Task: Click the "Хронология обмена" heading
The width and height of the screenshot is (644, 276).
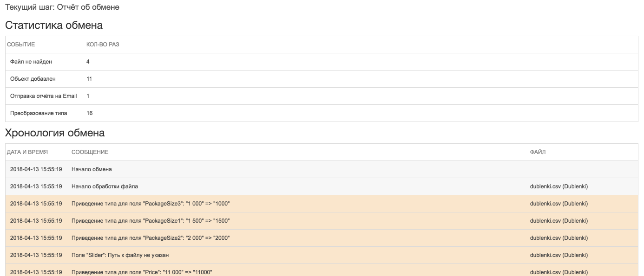Action: point(54,133)
